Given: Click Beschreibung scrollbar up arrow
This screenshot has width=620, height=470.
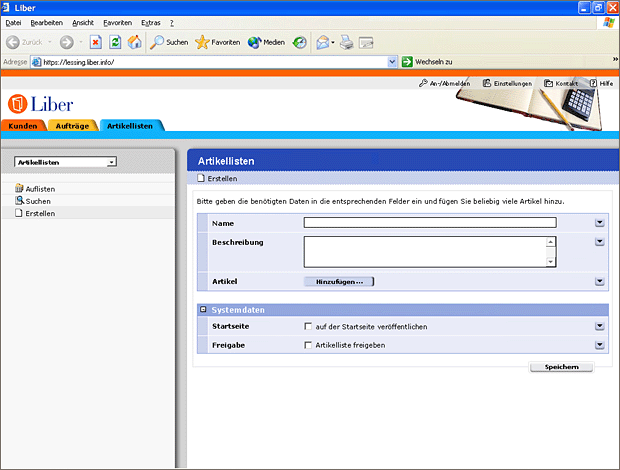Looking at the screenshot, I should [551, 242].
